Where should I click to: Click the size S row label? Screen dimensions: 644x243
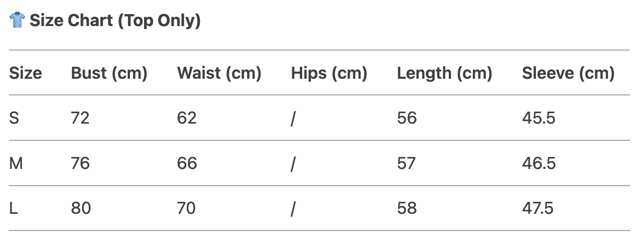tap(14, 118)
